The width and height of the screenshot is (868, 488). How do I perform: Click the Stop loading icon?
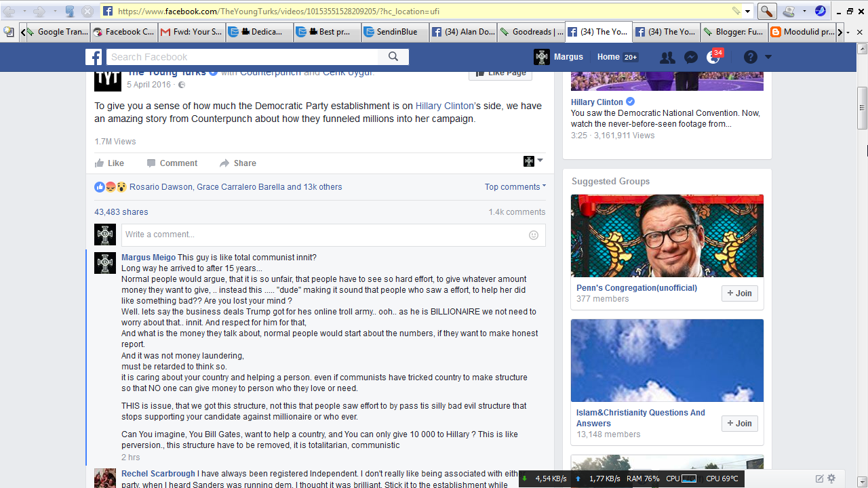[87, 12]
